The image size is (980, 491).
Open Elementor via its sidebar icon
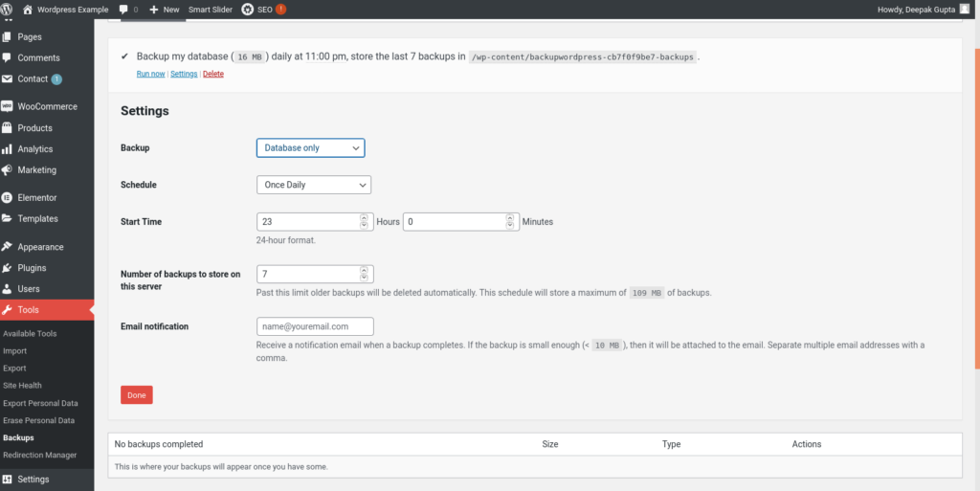point(8,197)
